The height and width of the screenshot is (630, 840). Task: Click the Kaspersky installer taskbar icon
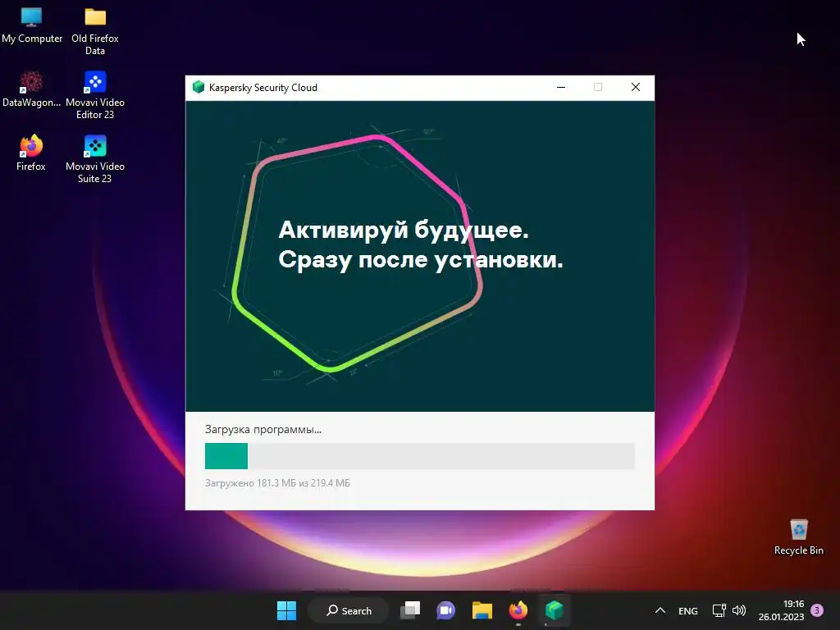[x=554, y=610]
